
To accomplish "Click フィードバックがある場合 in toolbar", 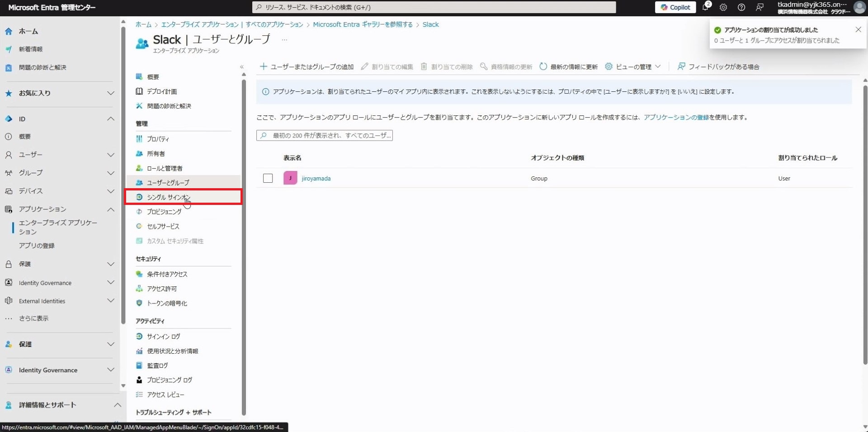I will (718, 67).
